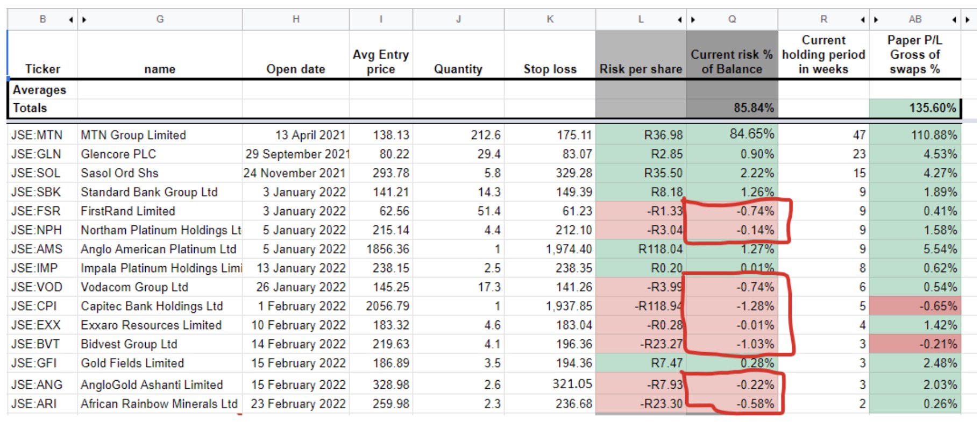The image size is (980, 428).
Task: Select column B header
Action: 42,19
